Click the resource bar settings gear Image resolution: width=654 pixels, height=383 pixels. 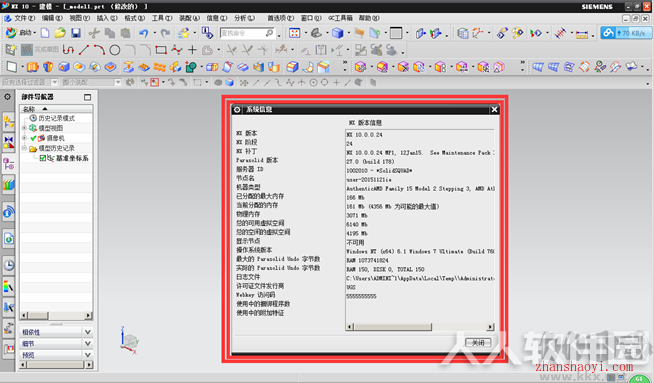point(8,97)
